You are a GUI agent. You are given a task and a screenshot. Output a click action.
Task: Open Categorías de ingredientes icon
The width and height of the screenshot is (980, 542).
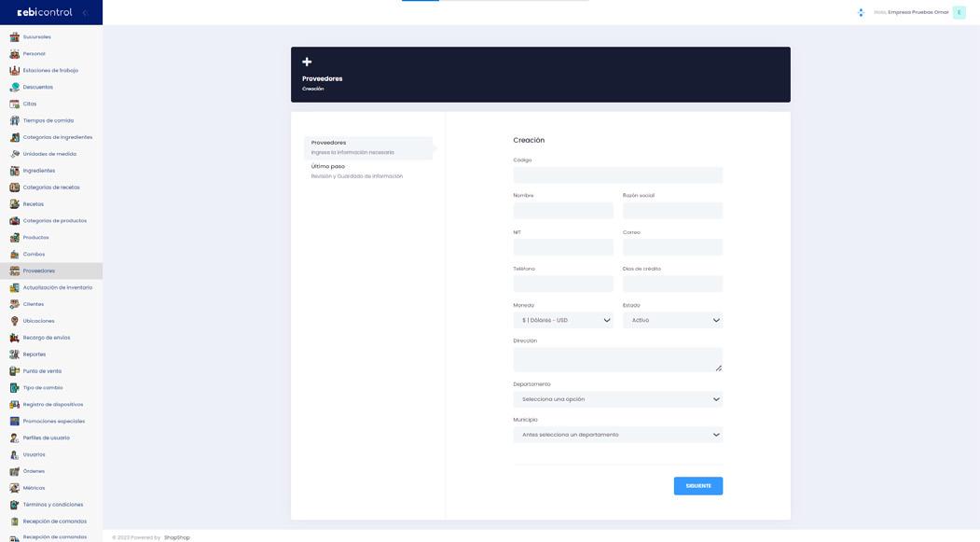pos(14,137)
